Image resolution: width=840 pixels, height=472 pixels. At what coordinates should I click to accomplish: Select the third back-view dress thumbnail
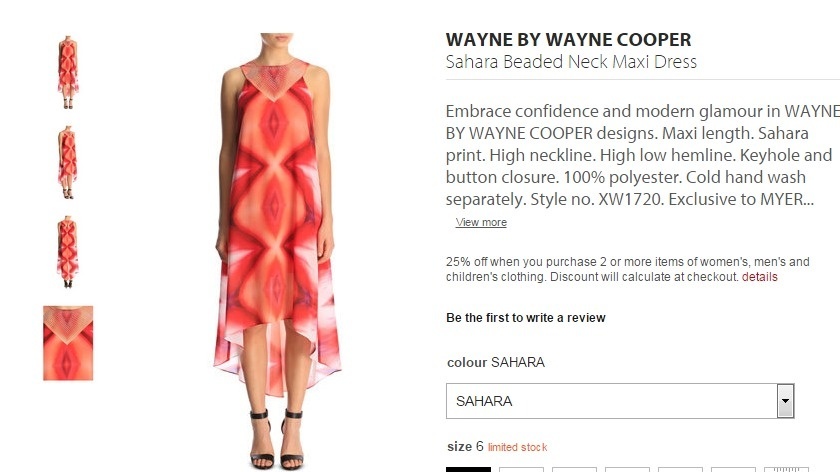pyautogui.click(x=68, y=252)
